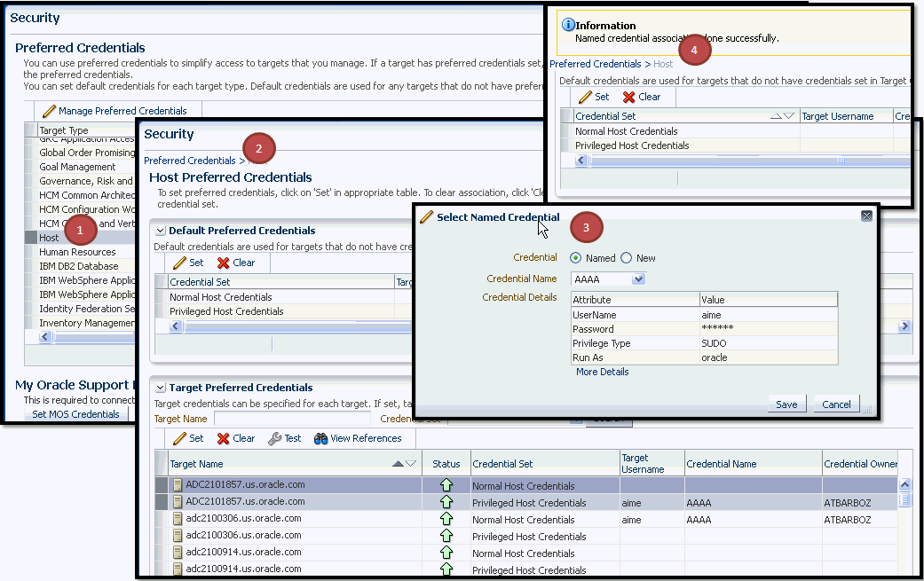Click Preferred Credentials breadcrumb in confirmation window
This screenshot has width=924, height=581.
click(596, 64)
